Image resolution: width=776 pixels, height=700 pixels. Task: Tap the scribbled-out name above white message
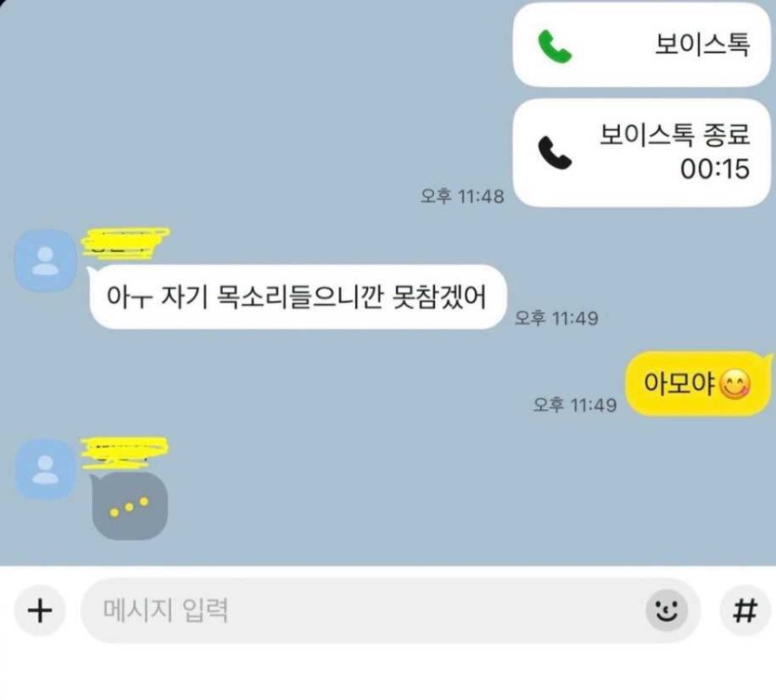point(125,243)
